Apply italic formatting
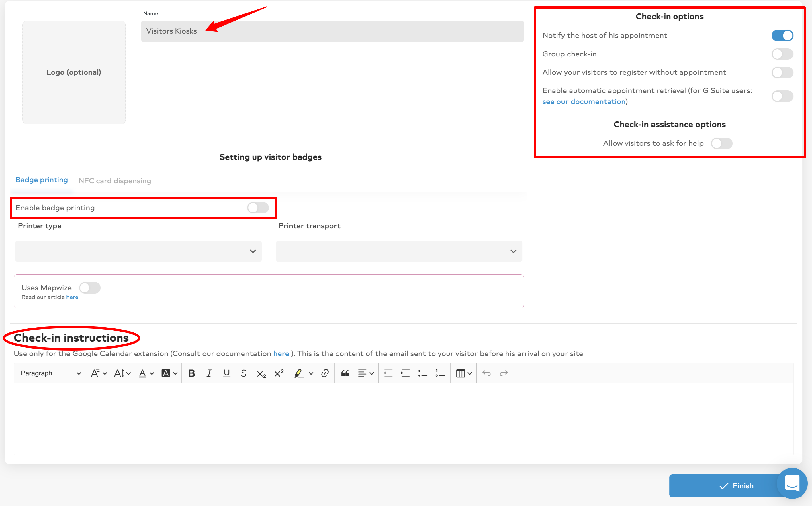The image size is (812, 506). pyautogui.click(x=209, y=373)
